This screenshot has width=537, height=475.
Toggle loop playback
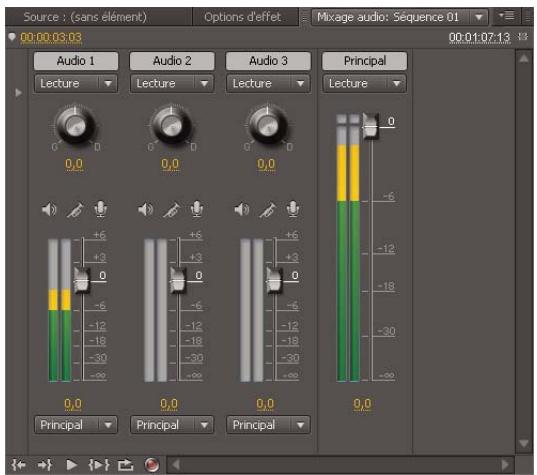(125, 465)
